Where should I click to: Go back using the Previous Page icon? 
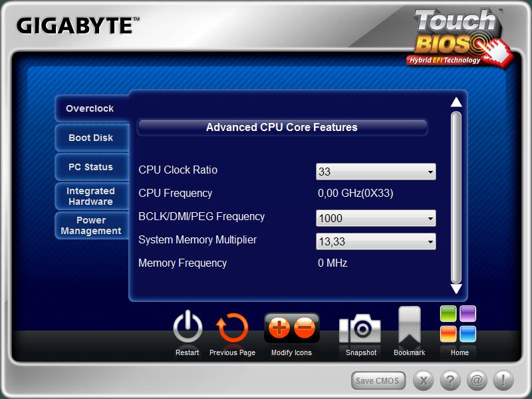click(232, 328)
